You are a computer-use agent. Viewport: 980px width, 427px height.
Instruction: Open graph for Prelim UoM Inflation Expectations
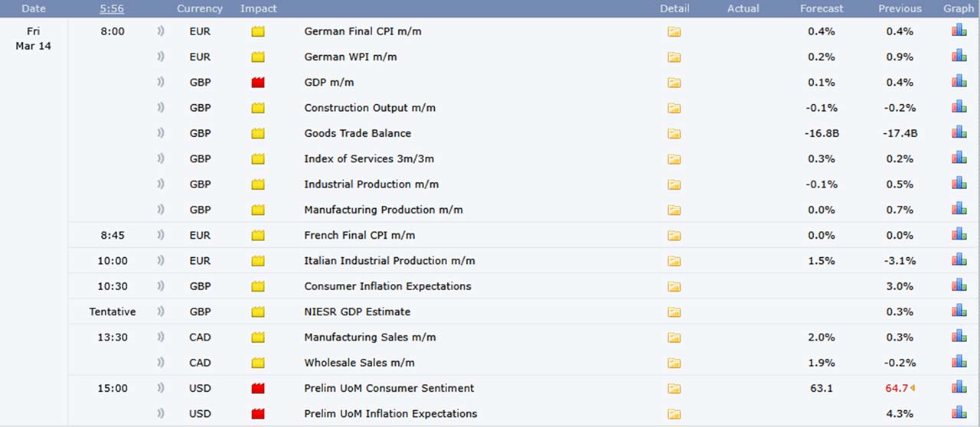(959, 413)
